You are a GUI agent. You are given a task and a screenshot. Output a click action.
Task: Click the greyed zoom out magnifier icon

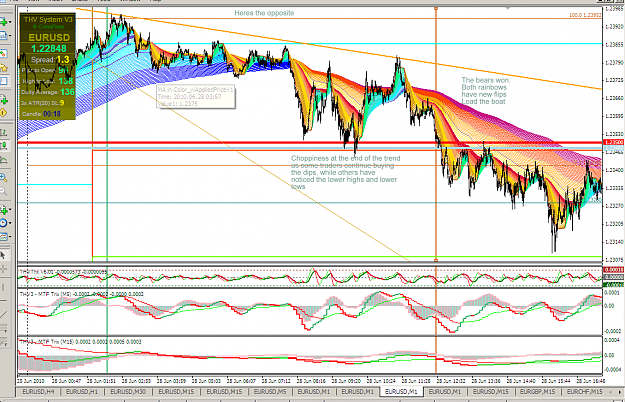click(4, 192)
